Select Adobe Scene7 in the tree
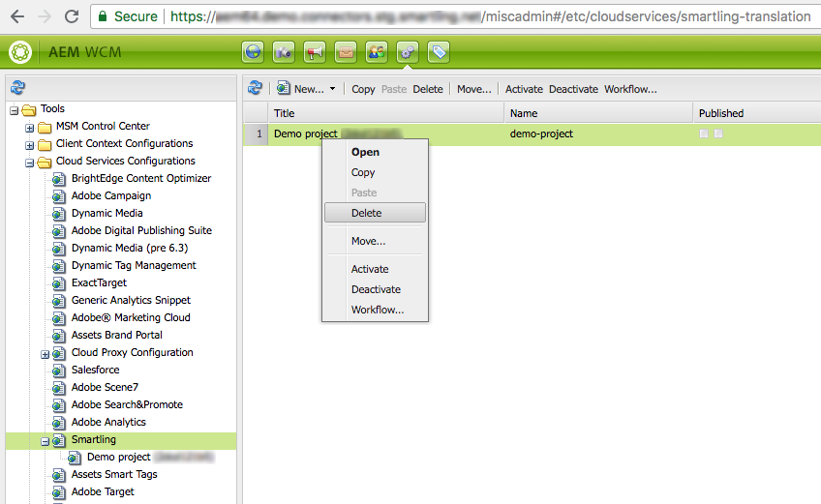This screenshot has height=504, width=821. click(x=105, y=387)
